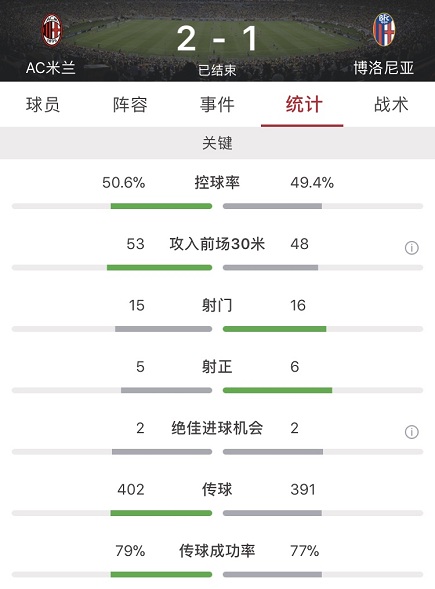Select the 统计 tab
Screen dimensions: 435x589
[304, 104]
